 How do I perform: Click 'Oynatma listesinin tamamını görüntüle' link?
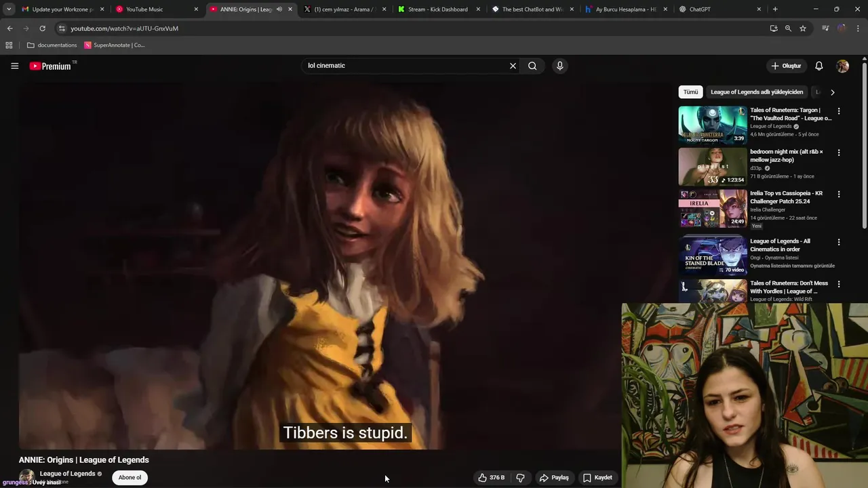tap(792, 266)
